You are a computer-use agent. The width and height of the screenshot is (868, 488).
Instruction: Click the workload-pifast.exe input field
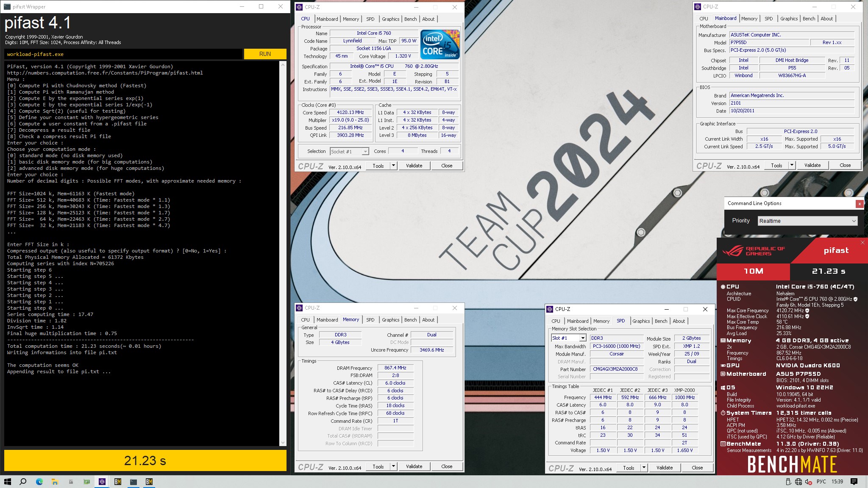pos(123,54)
